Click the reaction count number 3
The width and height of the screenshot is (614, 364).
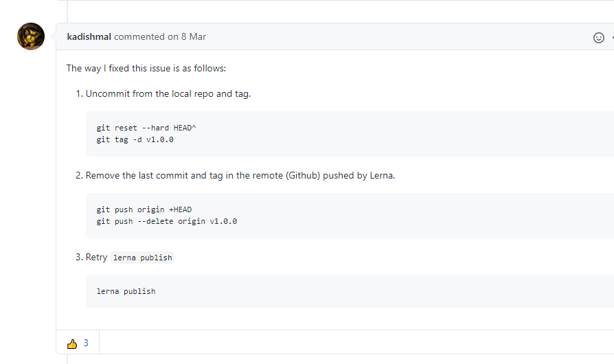pos(86,343)
